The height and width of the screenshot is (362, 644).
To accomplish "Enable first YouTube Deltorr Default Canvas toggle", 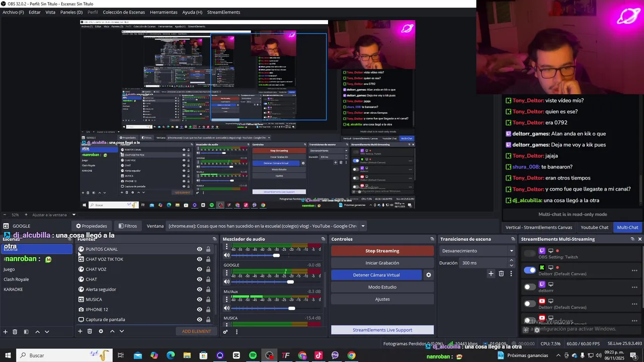I will 530,304.
